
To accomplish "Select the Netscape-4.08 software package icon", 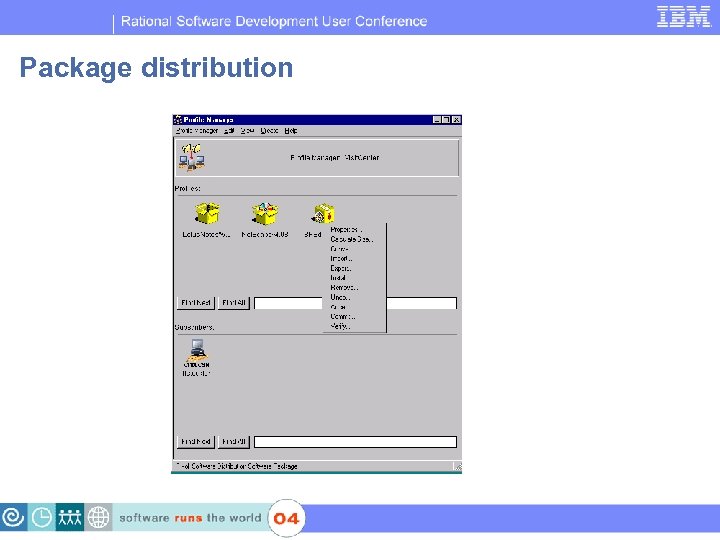I will point(265,214).
